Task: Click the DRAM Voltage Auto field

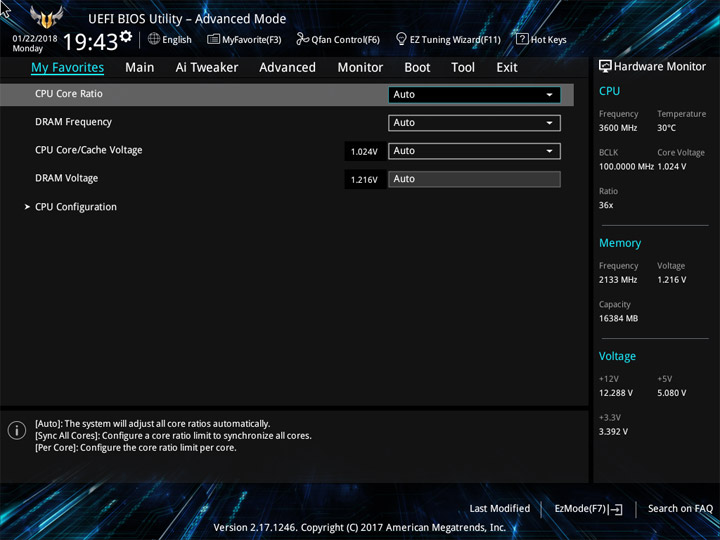Action: tap(474, 179)
